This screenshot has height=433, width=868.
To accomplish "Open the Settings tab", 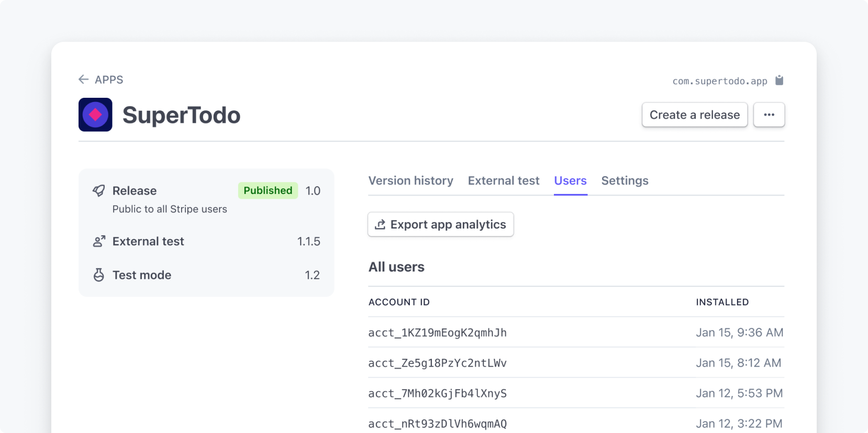I will tap(625, 180).
